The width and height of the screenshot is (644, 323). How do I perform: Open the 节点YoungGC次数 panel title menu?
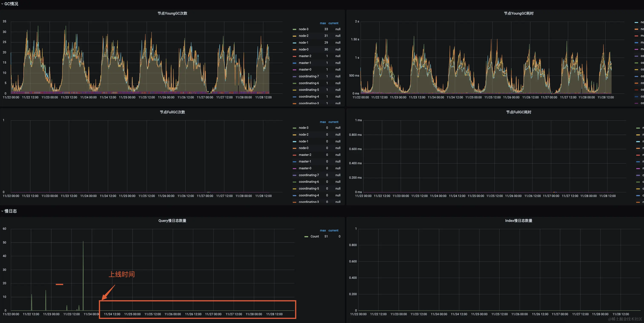coord(172,13)
